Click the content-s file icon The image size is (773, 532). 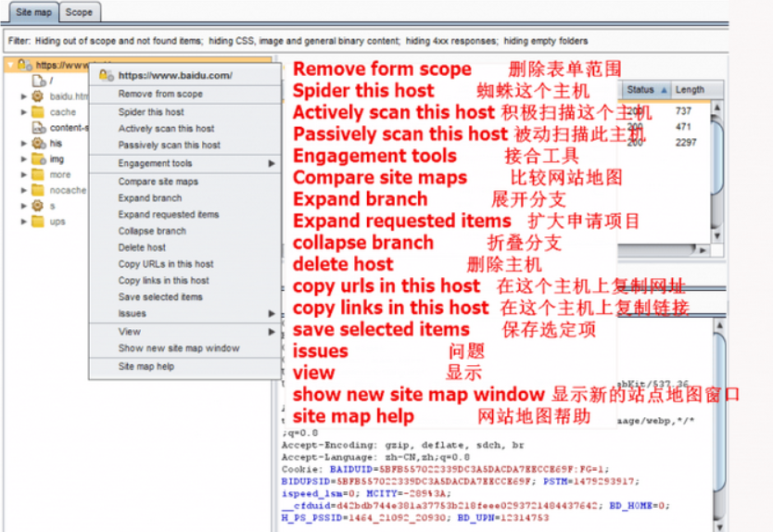point(38,128)
